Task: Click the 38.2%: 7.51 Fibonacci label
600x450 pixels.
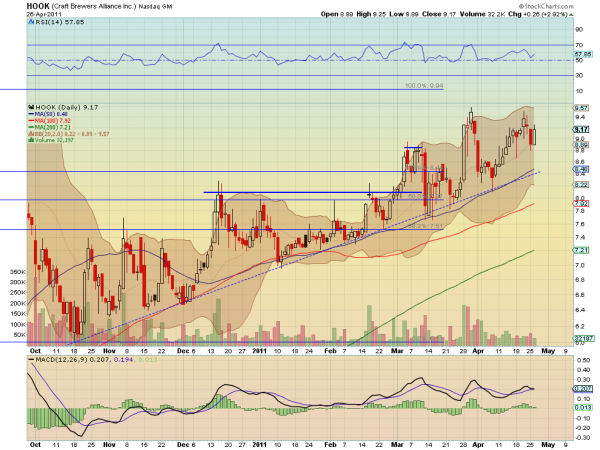Action: (x=425, y=226)
